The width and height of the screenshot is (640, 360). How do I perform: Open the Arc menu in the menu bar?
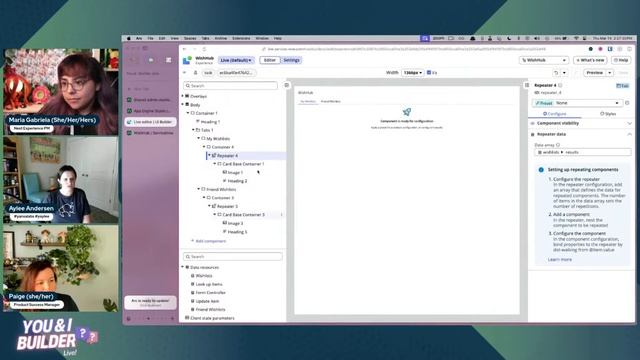[139, 38]
